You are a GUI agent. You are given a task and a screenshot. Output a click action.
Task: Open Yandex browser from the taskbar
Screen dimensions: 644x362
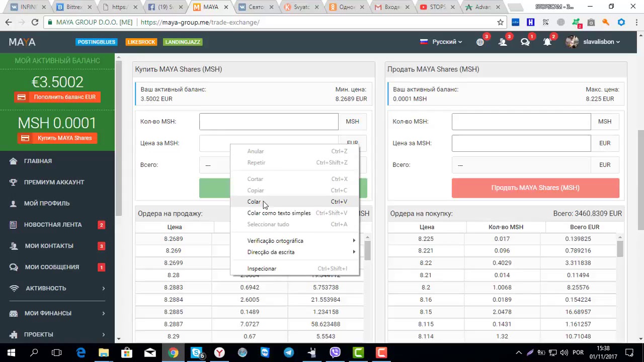[x=219, y=353]
